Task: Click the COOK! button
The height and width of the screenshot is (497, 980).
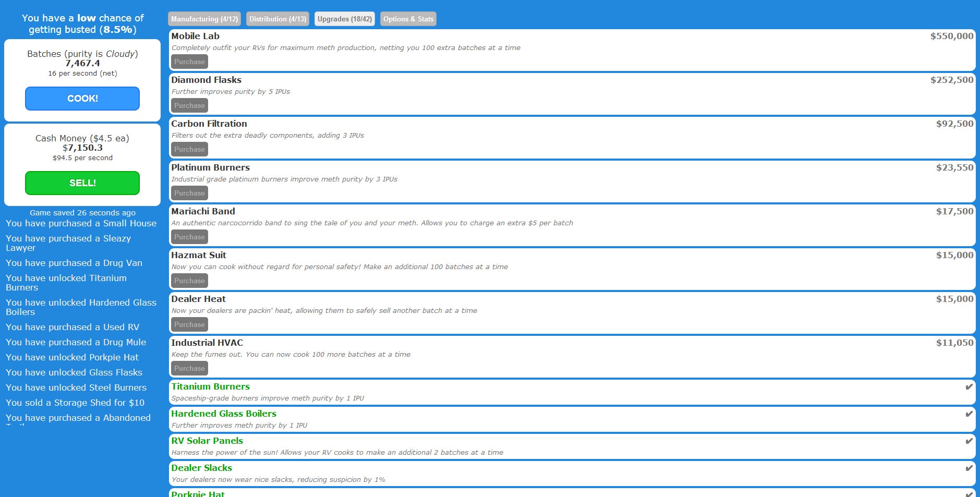Action: [x=82, y=99]
